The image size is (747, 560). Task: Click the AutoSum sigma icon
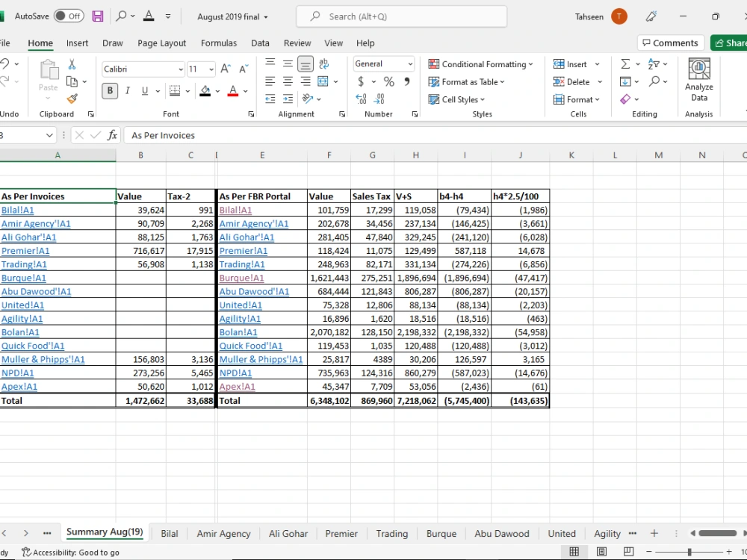tap(625, 63)
